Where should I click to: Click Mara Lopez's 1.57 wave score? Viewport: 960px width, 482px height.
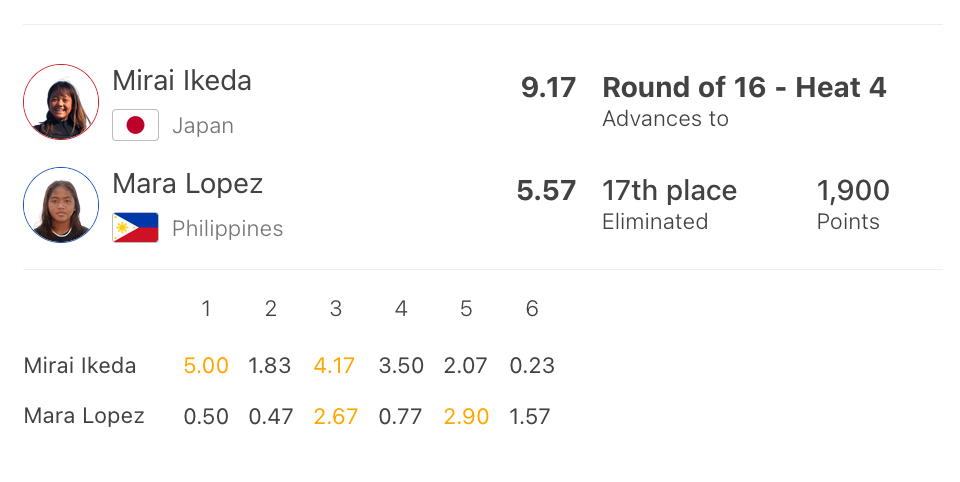pyautogui.click(x=530, y=416)
